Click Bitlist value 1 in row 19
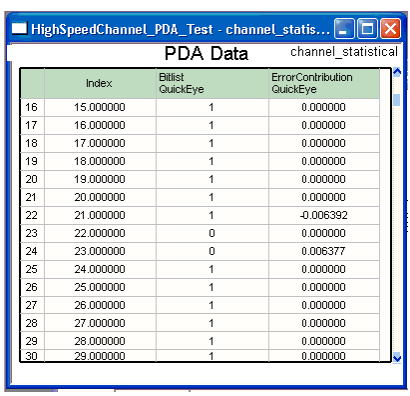Screen dimensions: 410x396 coord(212,161)
